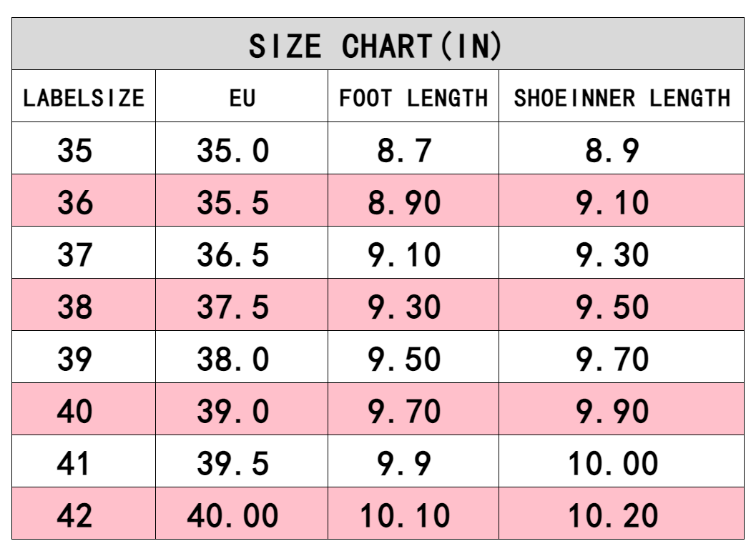Click the shoe inner length 10.00 cell
Image resolution: width=756 pixels, height=551 pixels.
pos(613,463)
